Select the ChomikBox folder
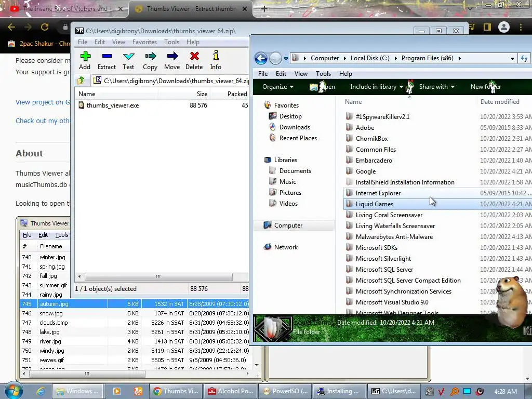Viewport: 532px width, 399px height. [371, 138]
